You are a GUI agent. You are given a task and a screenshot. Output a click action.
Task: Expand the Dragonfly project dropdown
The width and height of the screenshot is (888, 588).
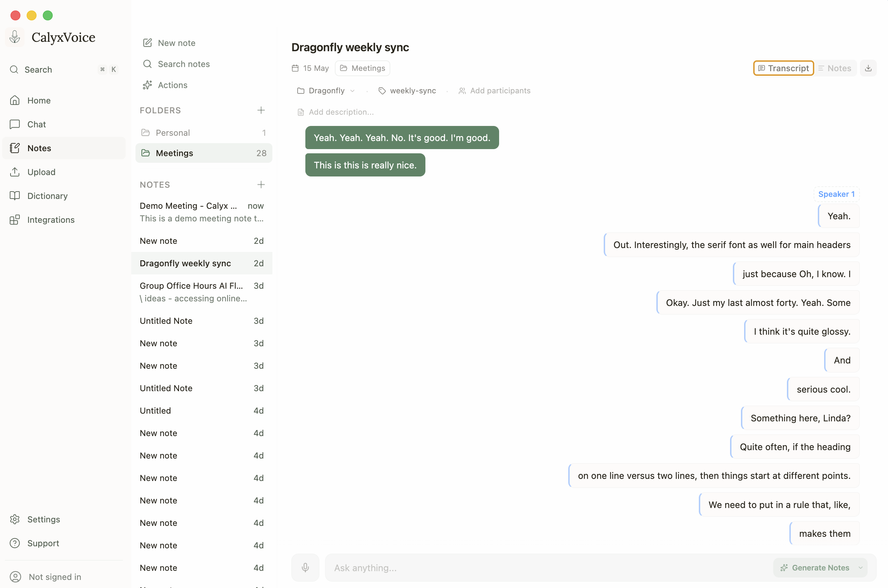click(x=326, y=91)
